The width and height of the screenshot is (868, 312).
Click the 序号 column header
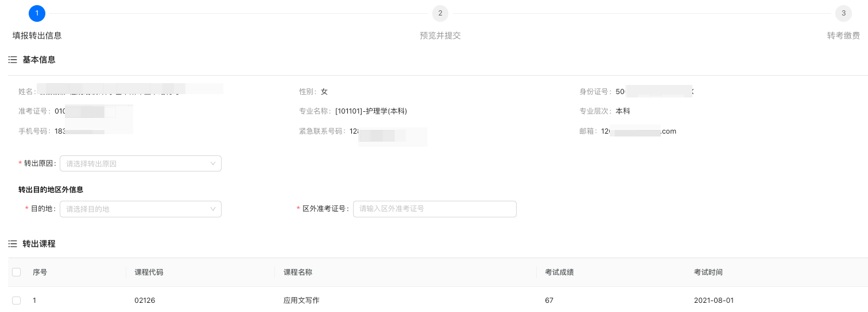point(40,272)
